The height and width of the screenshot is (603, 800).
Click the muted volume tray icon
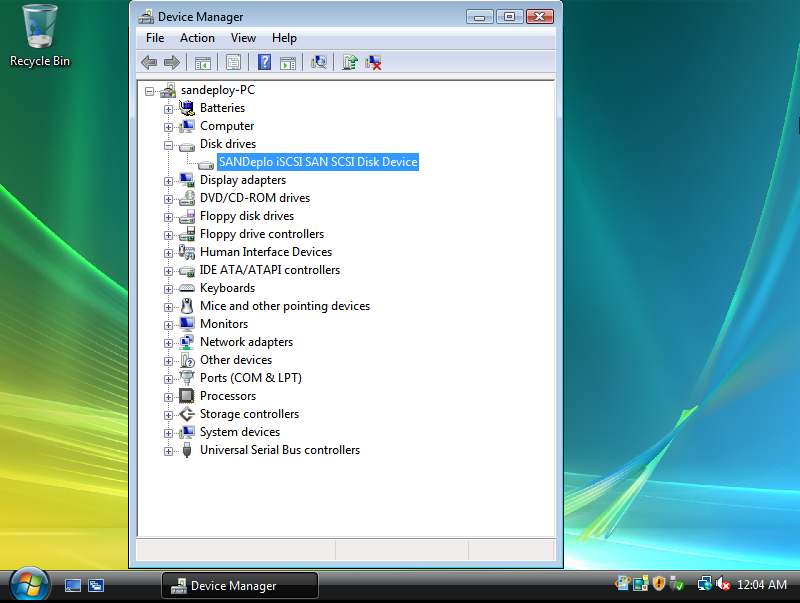[723, 584]
